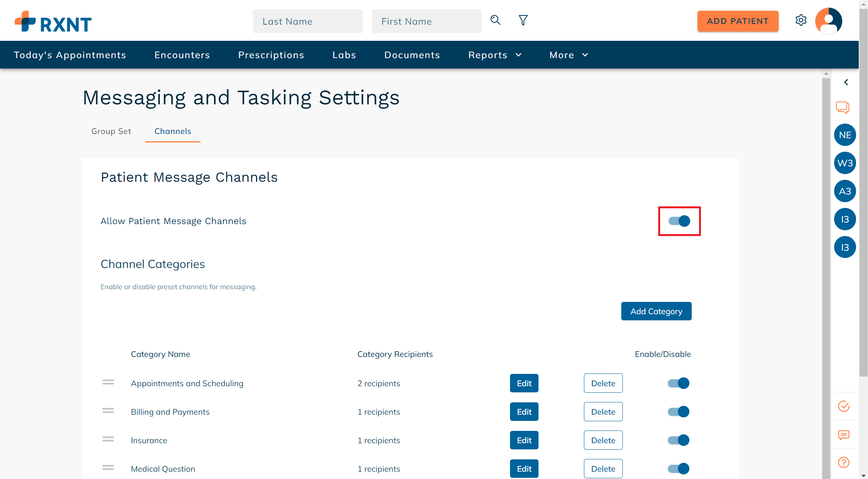Navigate to Labs

[x=344, y=55]
